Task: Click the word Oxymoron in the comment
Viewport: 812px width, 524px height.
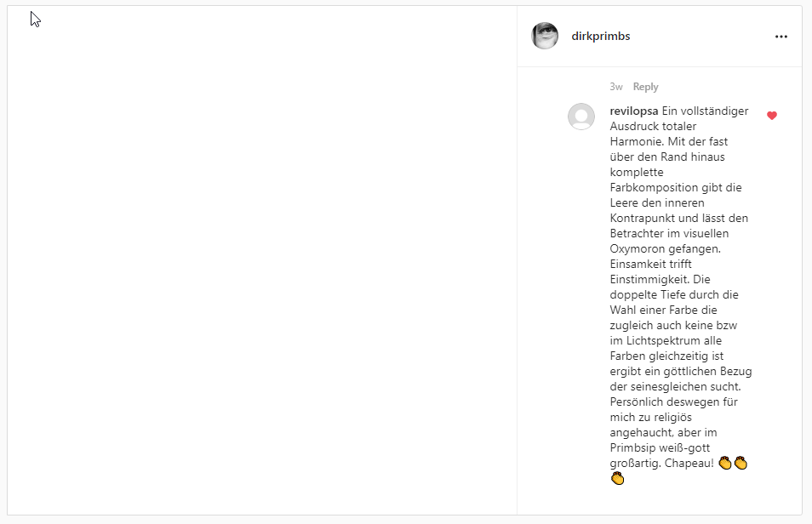Action: [635, 248]
